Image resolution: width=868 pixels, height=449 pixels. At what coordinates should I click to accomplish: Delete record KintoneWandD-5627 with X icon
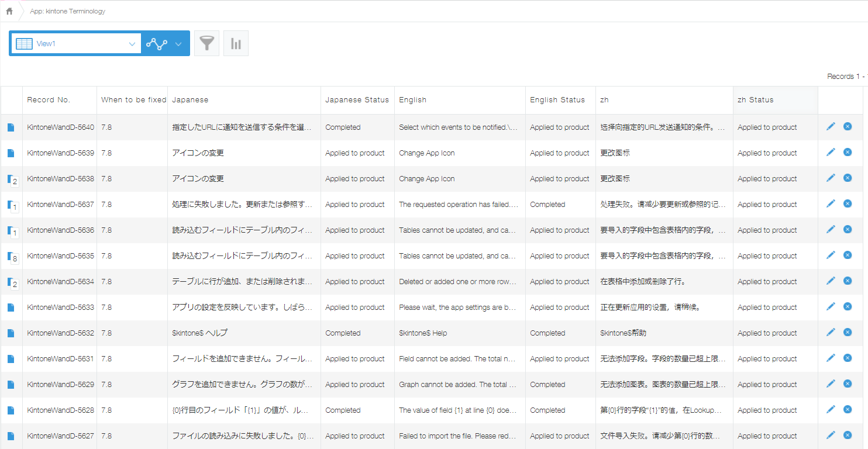pyautogui.click(x=848, y=435)
